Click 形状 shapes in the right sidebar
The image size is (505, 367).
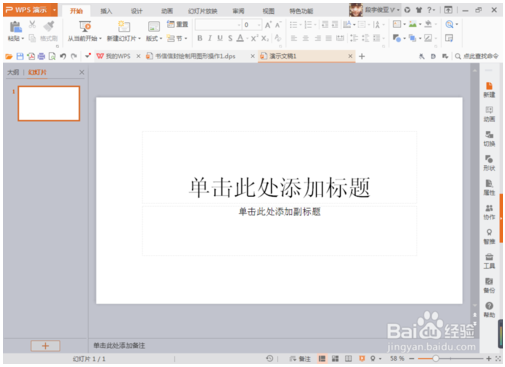[489, 163]
